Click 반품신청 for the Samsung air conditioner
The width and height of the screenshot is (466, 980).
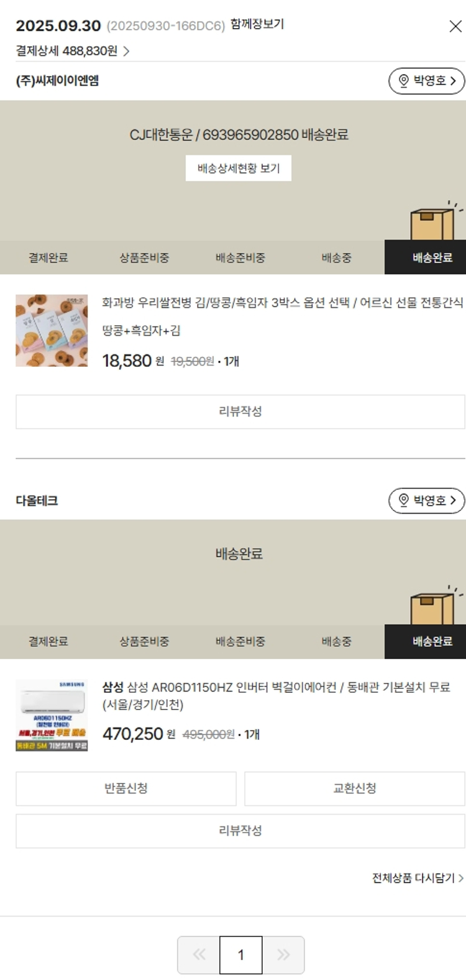click(x=126, y=788)
